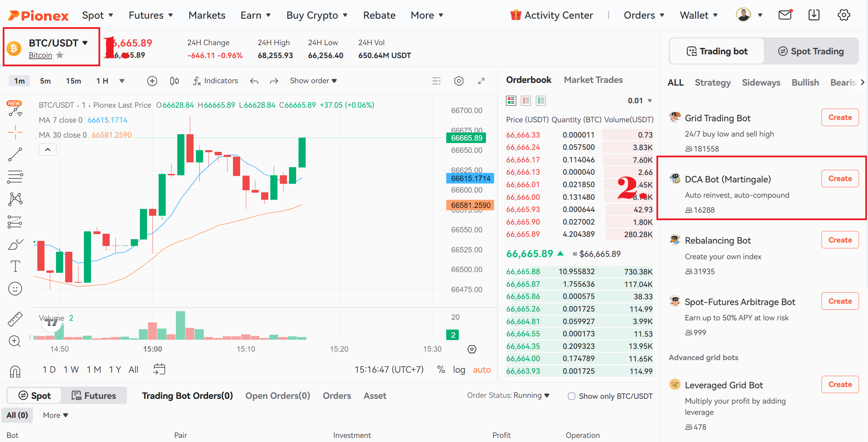Open the Indicators tool
This screenshot has width=868, height=442.
coord(216,81)
